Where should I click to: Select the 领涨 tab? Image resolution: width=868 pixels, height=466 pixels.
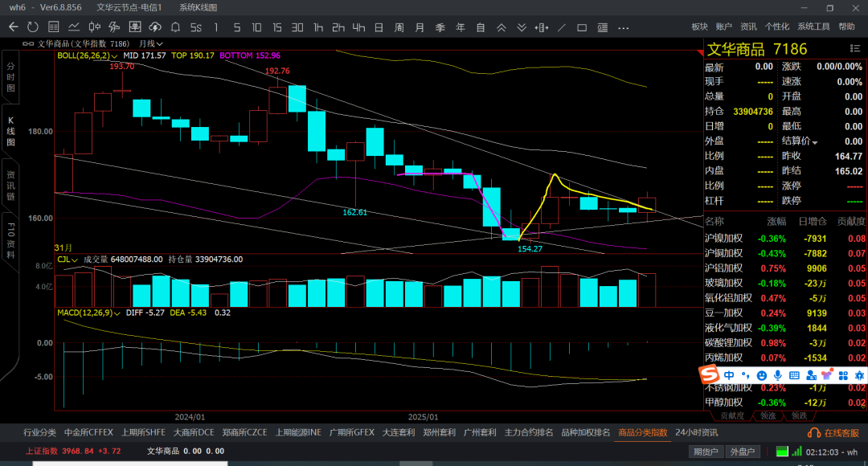(x=768, y=415)
